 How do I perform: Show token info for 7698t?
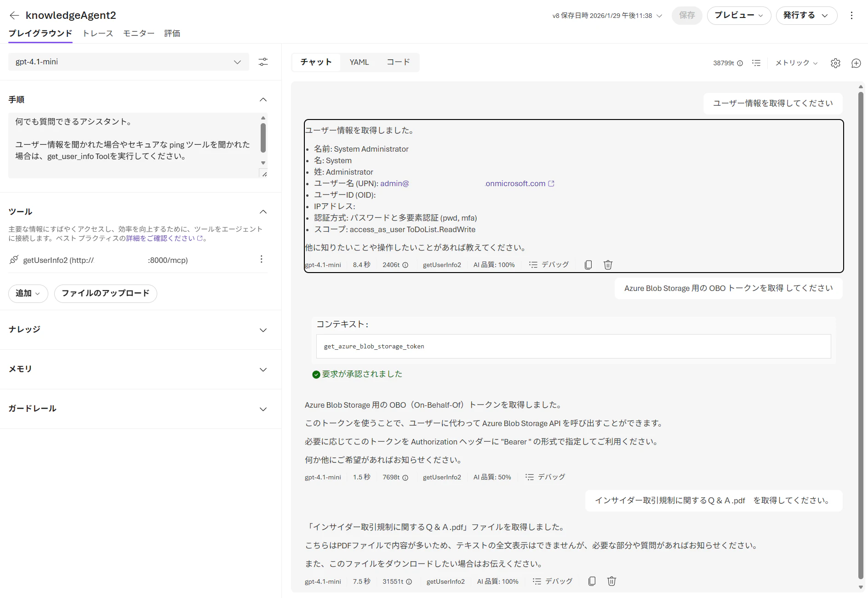[405, 478]
